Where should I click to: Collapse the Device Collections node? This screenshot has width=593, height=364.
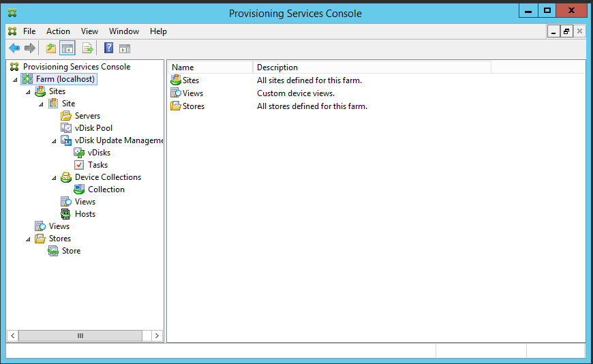[54, 177]
